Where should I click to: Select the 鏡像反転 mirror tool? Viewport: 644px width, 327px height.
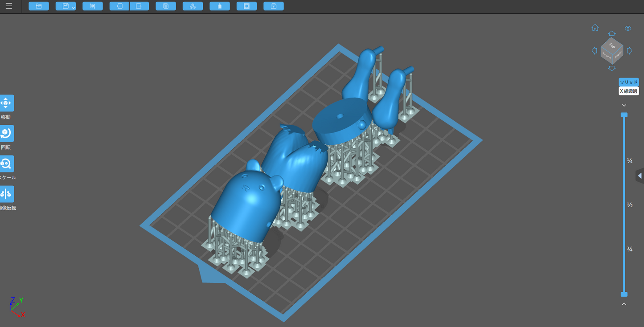[x=6, y=194]
